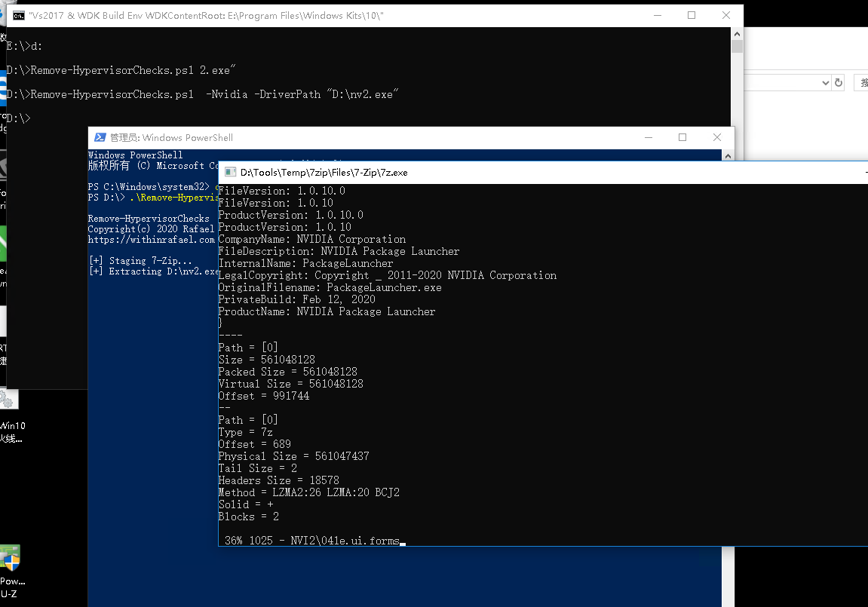
Task: Click the PowerShell icon on the 管理员 window title bar
Action: [x=100, y=137]
